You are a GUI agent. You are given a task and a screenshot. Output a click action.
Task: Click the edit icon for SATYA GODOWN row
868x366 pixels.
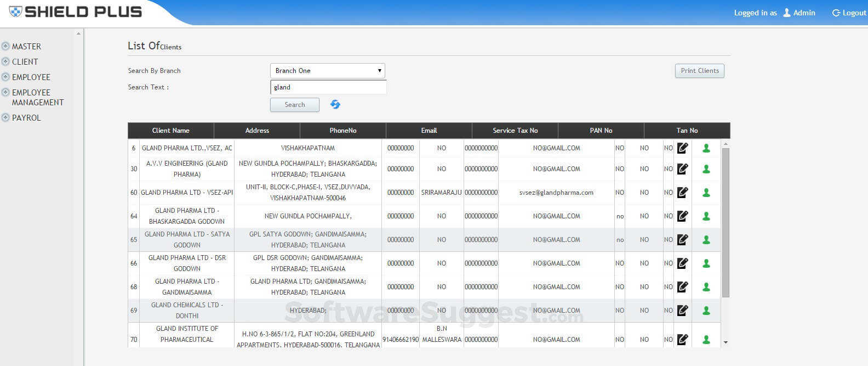coord(682,240)
